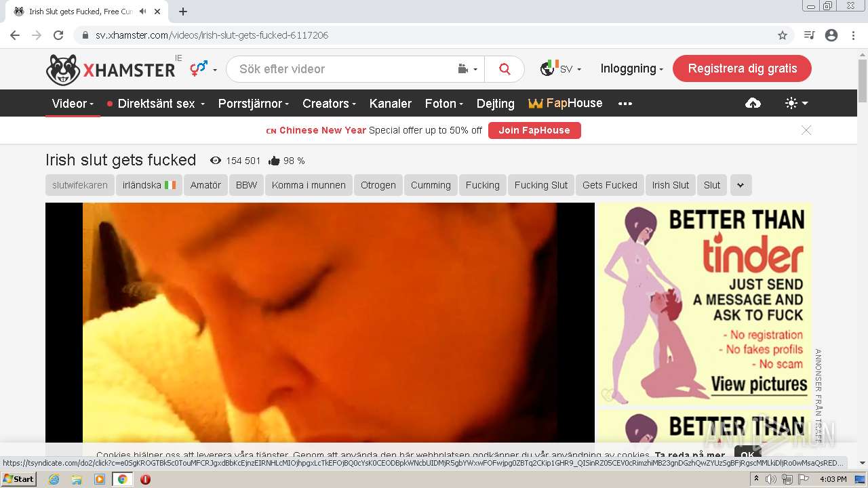Accept cookies with the OK button
The image size is (868, 488).
pyautogui.click(x=747, y=454)
